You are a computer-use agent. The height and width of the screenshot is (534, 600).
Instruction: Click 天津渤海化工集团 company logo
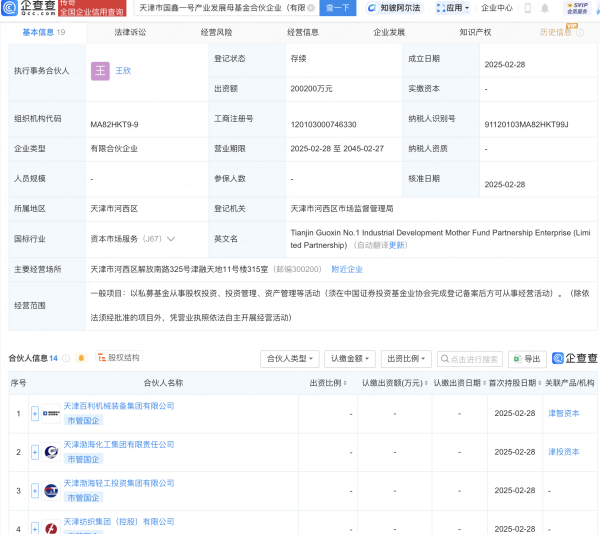[51, 452]
